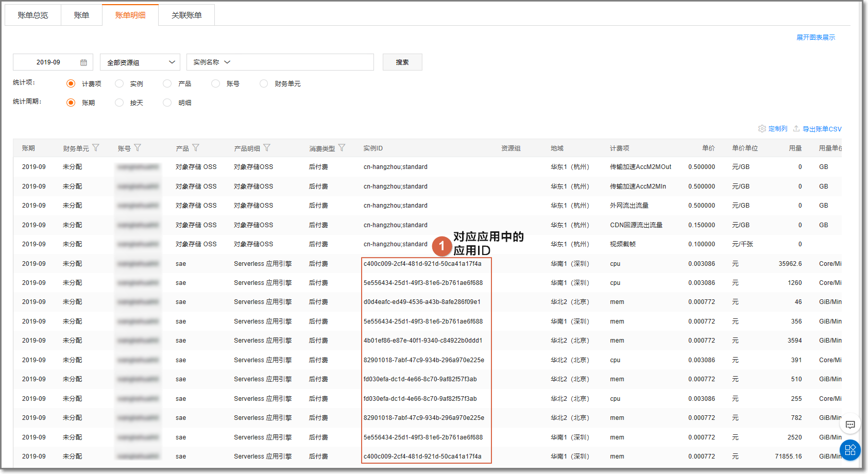Open the chat feedback floating icon

(850, 425)
